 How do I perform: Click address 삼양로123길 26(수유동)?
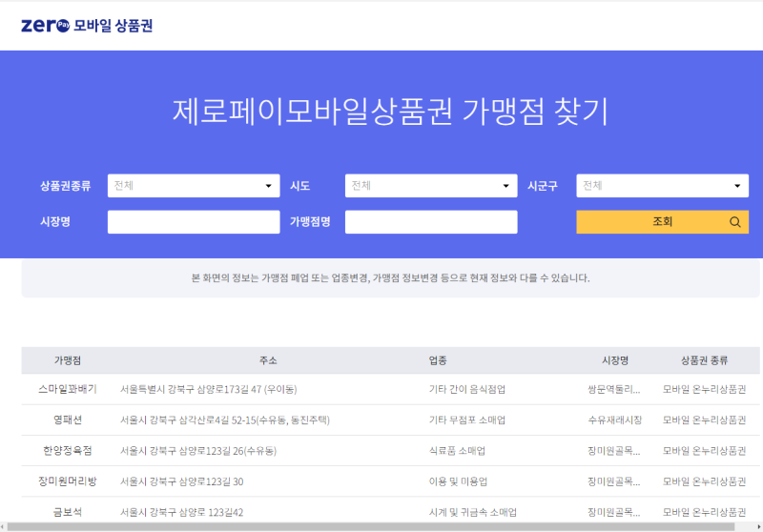198,450
